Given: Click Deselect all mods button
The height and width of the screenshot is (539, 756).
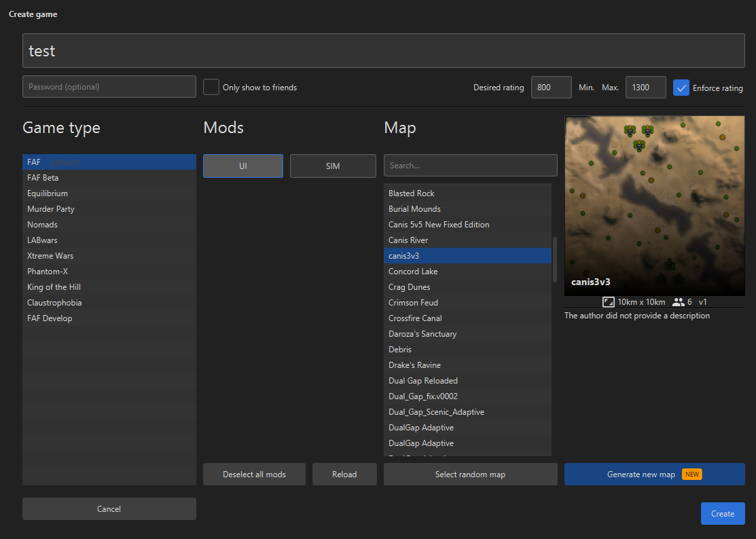Looking at the screenshot, I should coord(254,475).
